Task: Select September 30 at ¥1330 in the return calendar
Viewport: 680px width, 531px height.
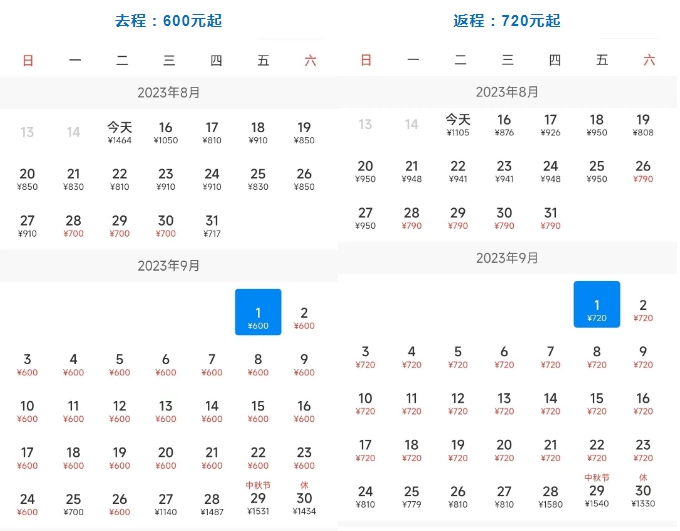Action: pos(643,492)
